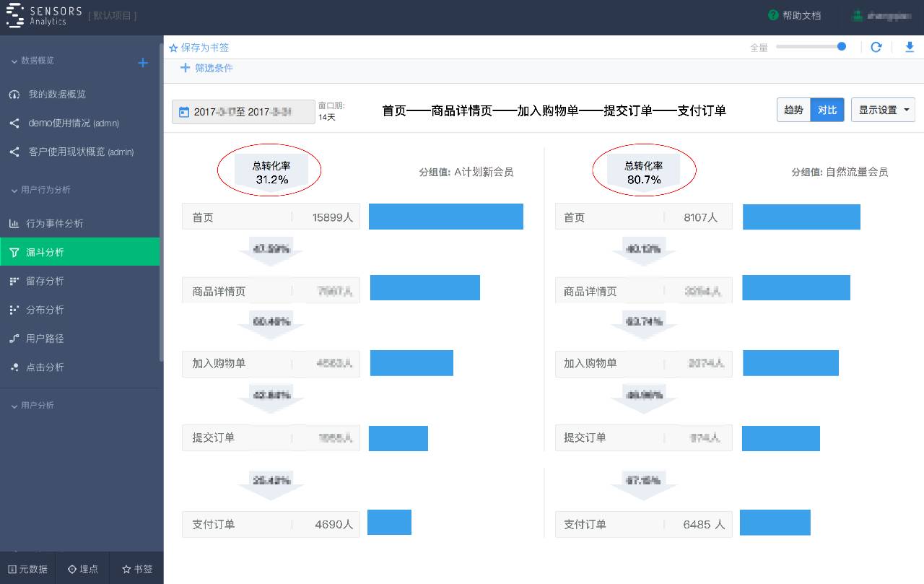Click share icon beside 客户使用现状概览
The width and height of the screenshot is (924, 584).
tap(14, 152)
